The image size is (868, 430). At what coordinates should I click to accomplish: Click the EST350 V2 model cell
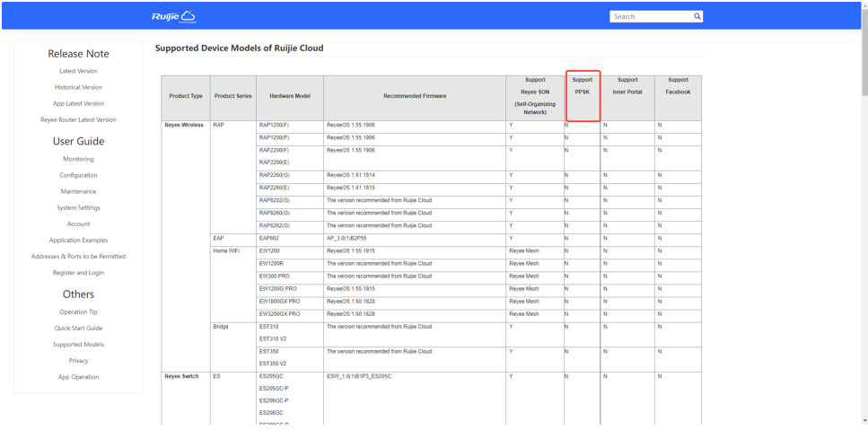[x=272, y=364]
